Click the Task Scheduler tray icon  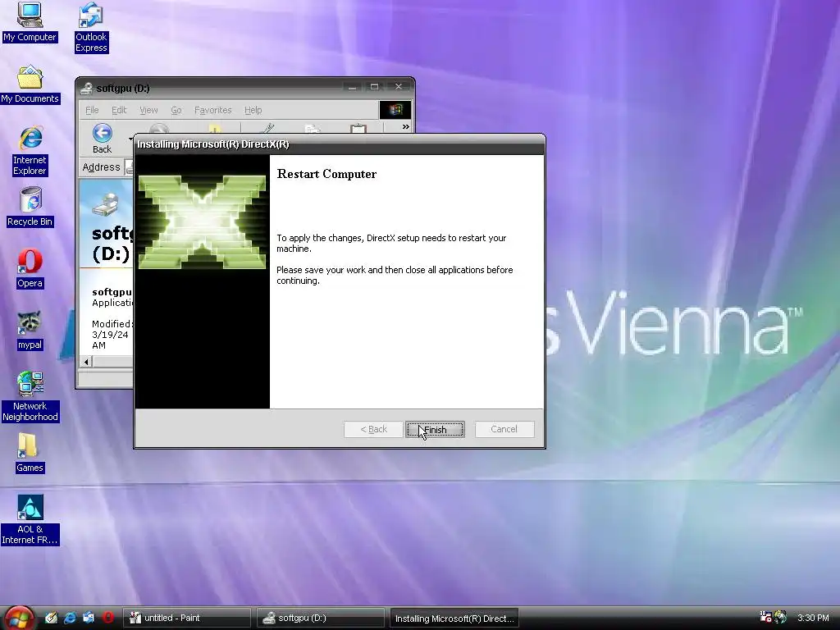click(x=765, y=617)
